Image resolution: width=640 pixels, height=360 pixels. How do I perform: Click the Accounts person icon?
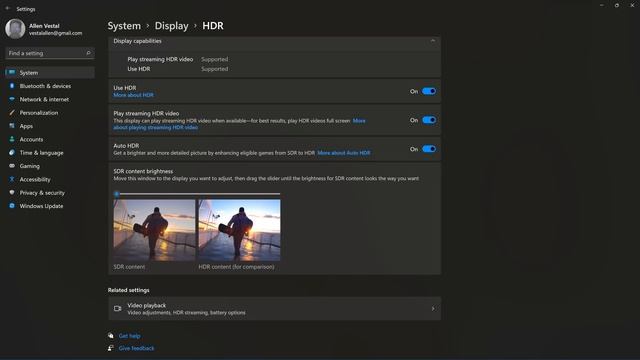point(12,139)
